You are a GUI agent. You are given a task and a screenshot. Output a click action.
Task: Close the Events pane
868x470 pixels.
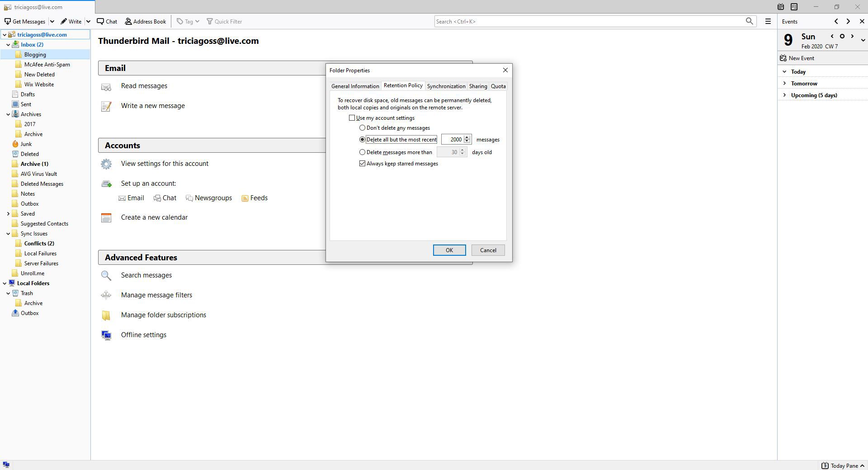pyautogui.click(x=862, y=21)
